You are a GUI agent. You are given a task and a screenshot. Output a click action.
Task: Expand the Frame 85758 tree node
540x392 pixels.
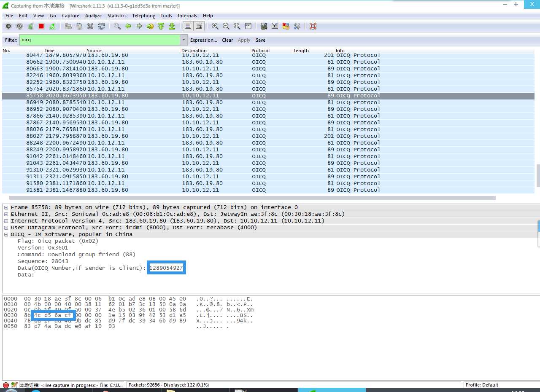tap(6, 207)
